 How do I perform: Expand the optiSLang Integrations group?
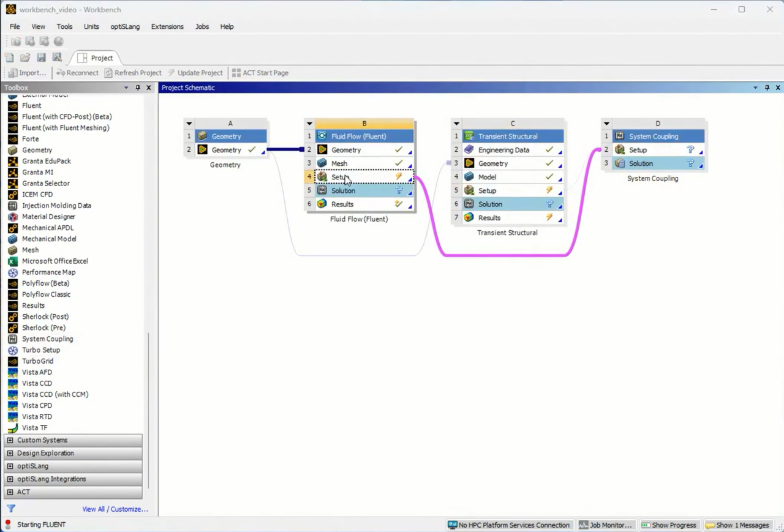point(10,479)
